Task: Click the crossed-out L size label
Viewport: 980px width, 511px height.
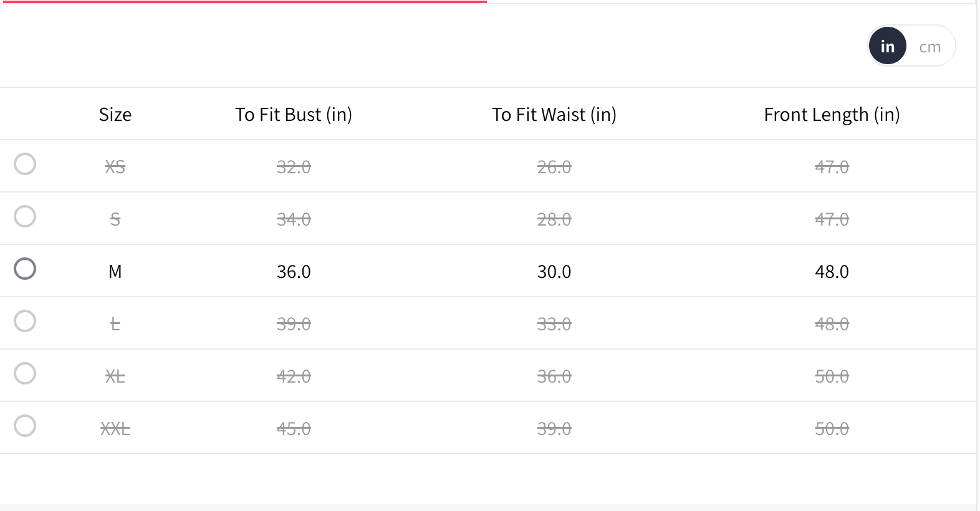Action: pyautogui.click(x=115, y=324)
